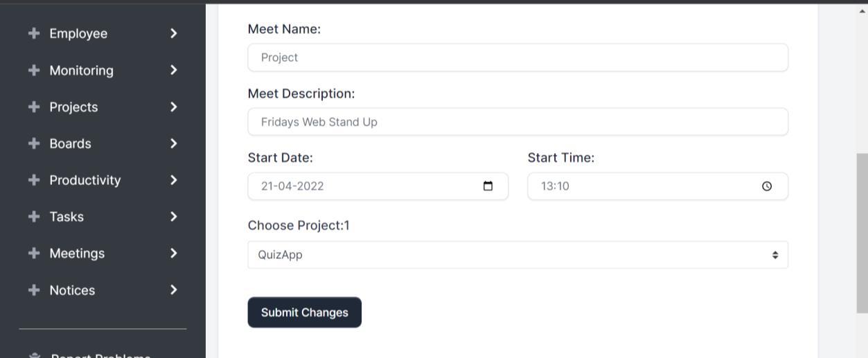Focus the Meet Name field
This screenshot has width=868, height=358.
click(517, 57)
